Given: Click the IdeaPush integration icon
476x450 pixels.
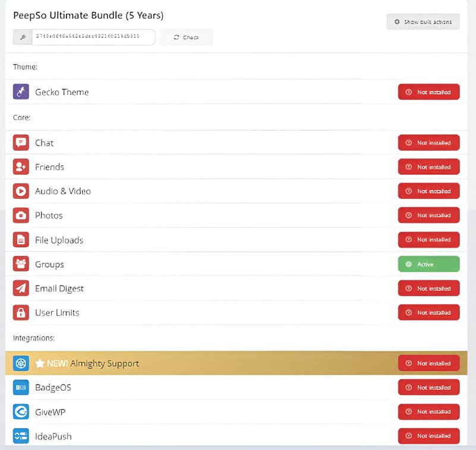Looking at the screenshot, I should point(21,436).
